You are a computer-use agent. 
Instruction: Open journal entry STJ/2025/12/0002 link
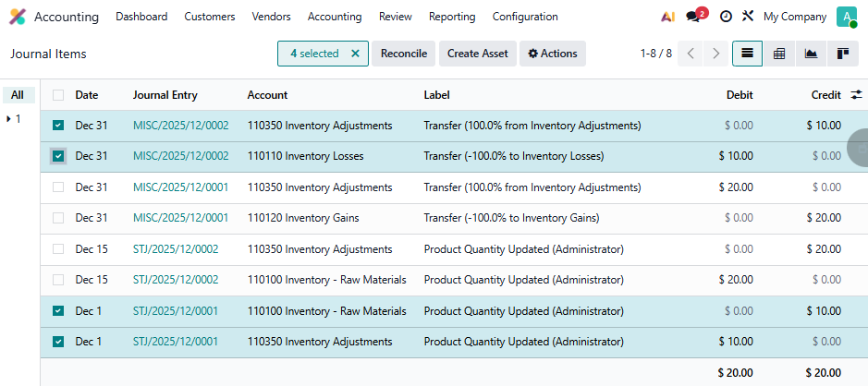click(176, 250)
